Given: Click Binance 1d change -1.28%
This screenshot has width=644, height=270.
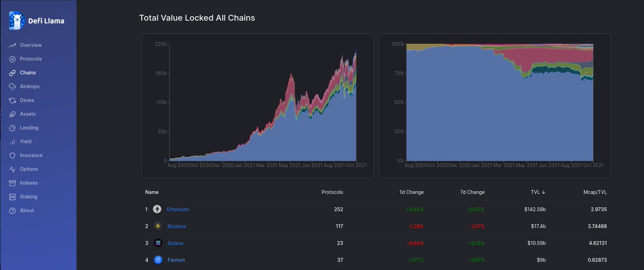Looking at the screenshot, I should coord(415,226).
